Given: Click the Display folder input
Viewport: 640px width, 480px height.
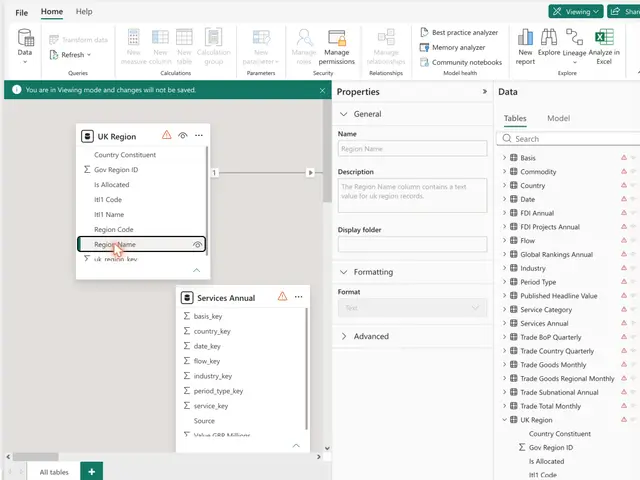Looking at the screenshot, I should click(413, 244).
